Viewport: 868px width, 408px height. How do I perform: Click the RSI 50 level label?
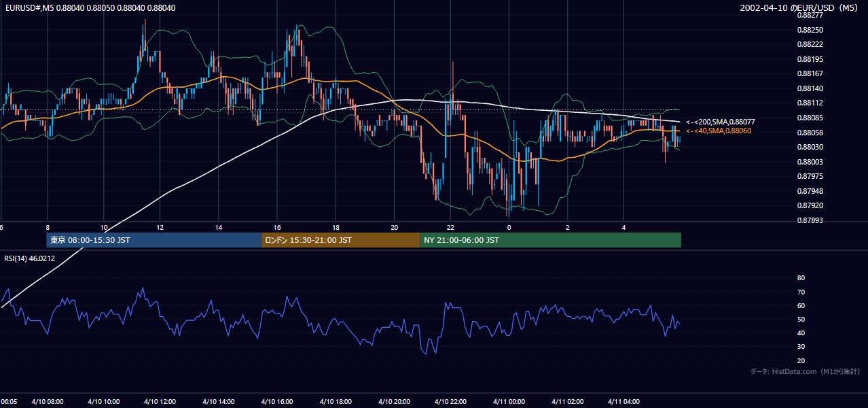(x=801, y=319)
